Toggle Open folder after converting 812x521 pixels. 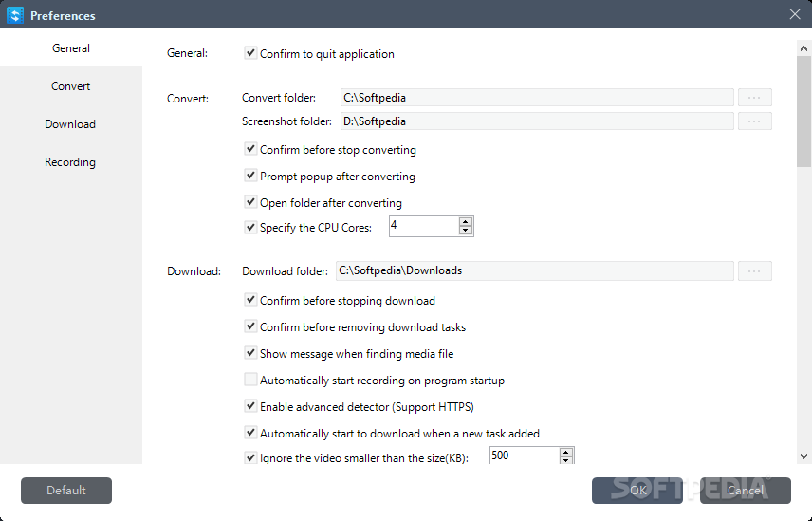click(x=250, y=202)
